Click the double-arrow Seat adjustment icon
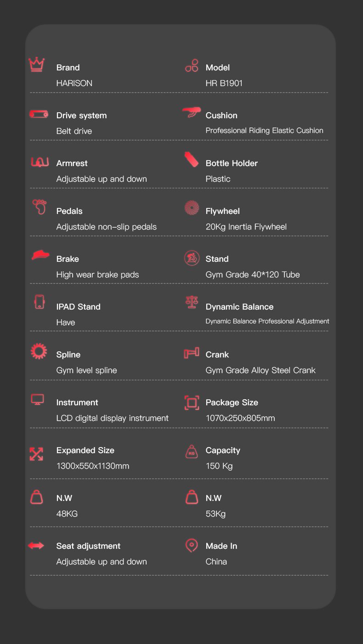363x644 pixels. pyautogui.click(x=36, y=546)
